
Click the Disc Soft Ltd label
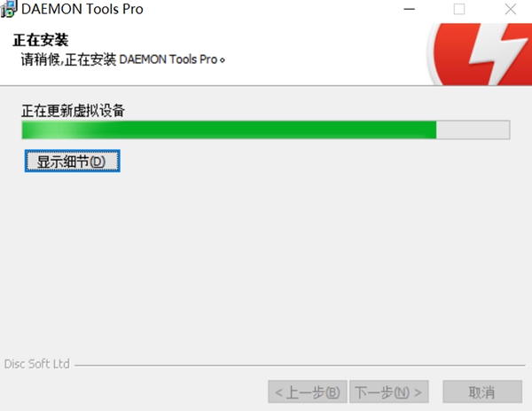pos(37,364)
